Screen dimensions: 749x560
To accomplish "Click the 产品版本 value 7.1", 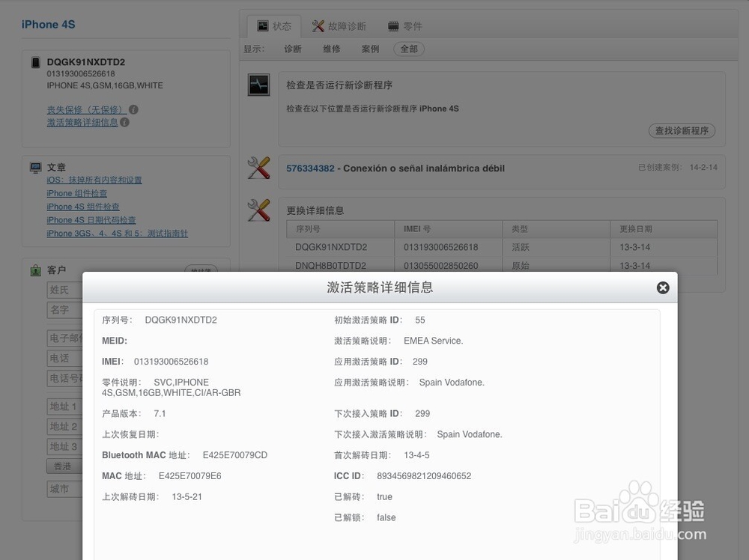I will (160, 413).
